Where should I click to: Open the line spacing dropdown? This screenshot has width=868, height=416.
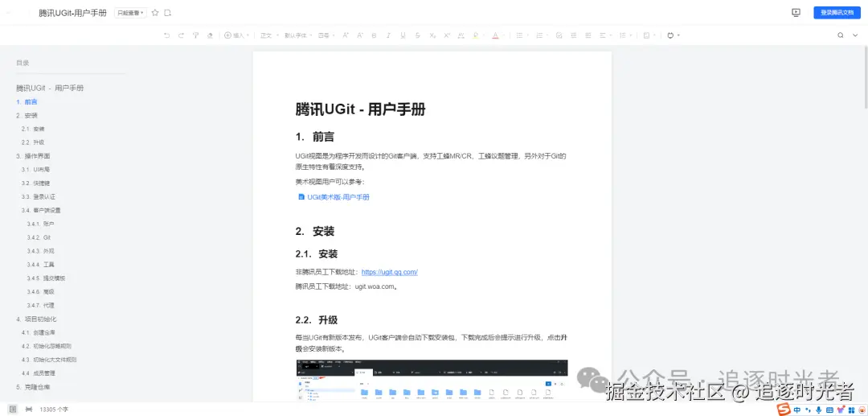[x=625, y=35]
